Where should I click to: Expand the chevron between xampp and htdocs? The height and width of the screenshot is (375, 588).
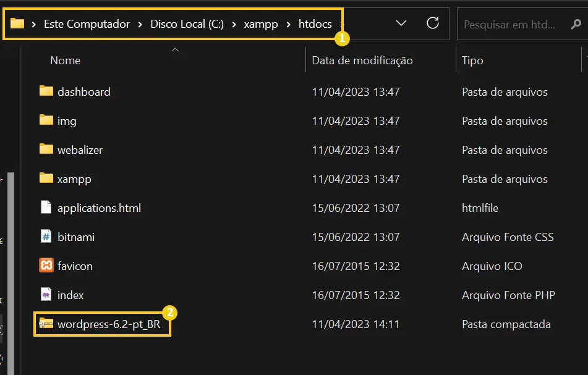(x=288, y=24)
